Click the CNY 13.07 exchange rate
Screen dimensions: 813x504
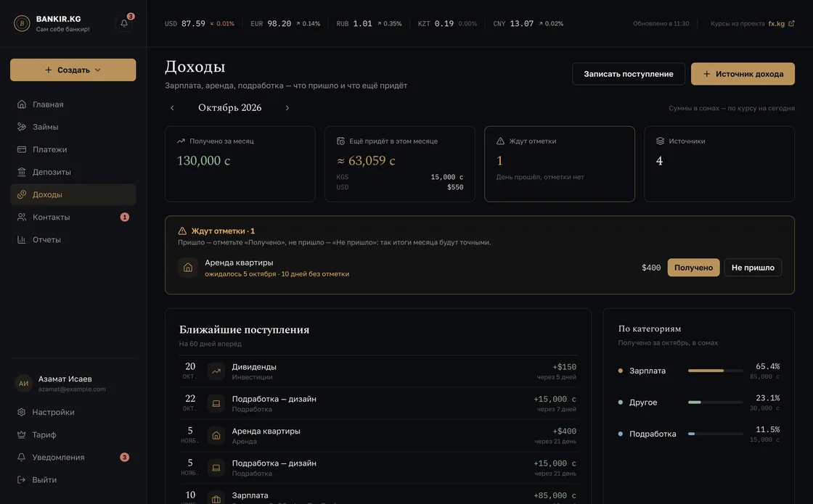[528, 23]
